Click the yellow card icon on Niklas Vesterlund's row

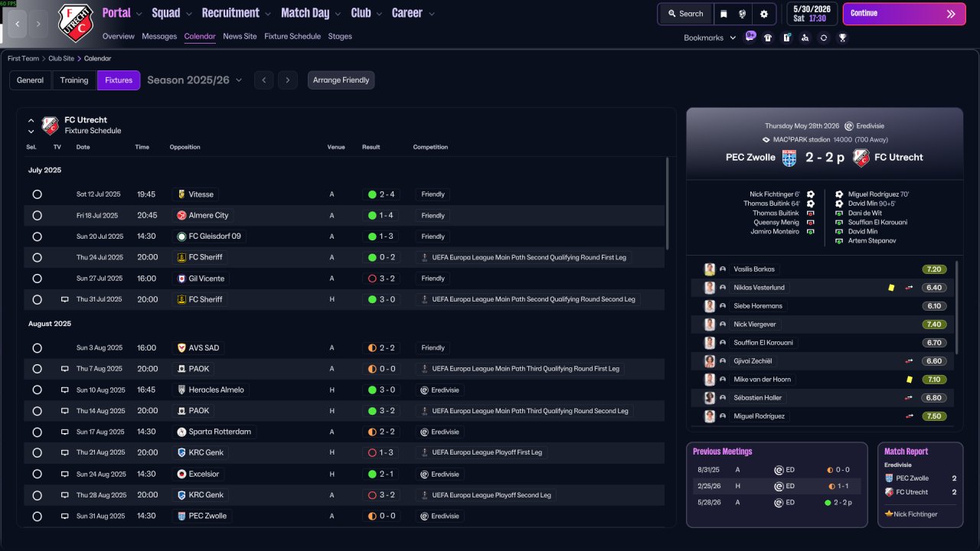[x=891, y=288]
